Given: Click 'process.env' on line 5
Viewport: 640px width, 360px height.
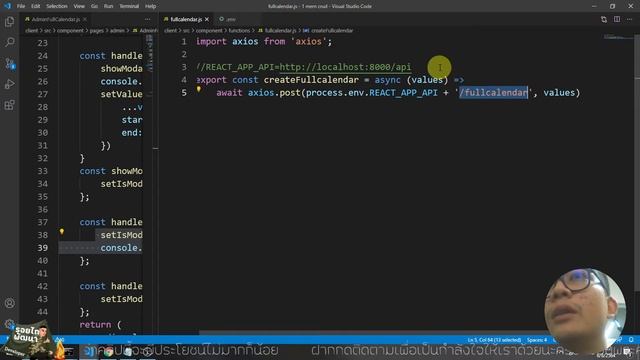Looking at the screenshot, I should (335, 93).
